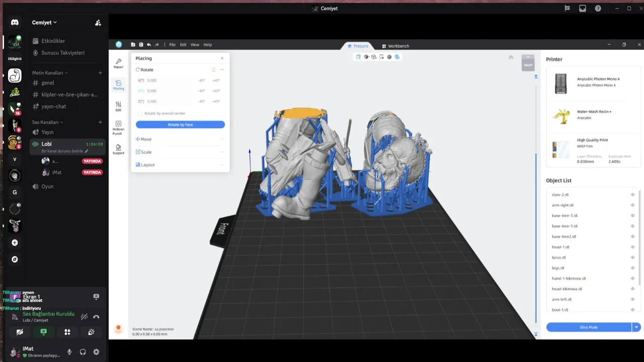The height and width of the screenshot is (362, 644).
Task: Toggle Discord microphone mute
Action: (x=69, y=352)
